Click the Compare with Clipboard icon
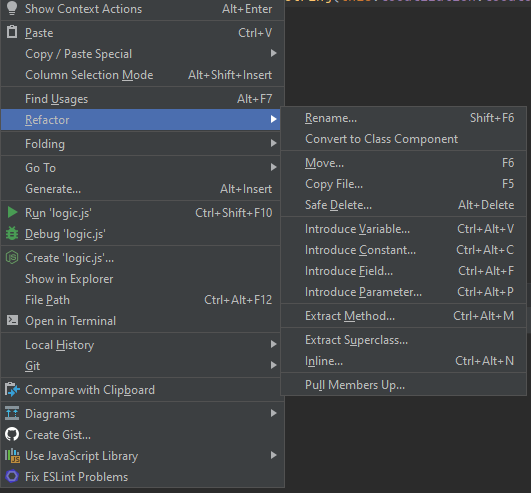This screenshot has height=493, width=531. [13, 389]
